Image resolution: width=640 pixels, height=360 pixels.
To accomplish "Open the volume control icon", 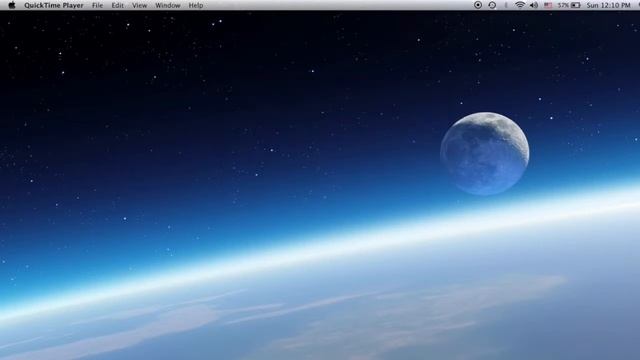I will 533,5.
